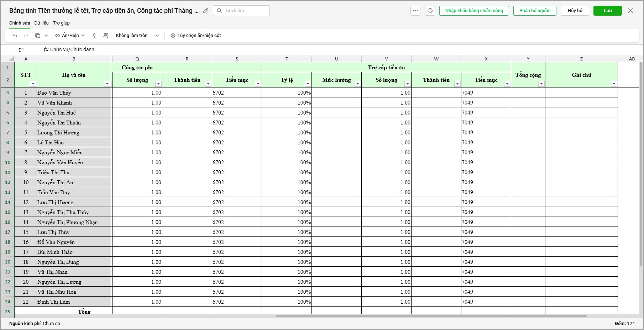
Task: Click the pencil icon to rename title
Action: [206, 11]
